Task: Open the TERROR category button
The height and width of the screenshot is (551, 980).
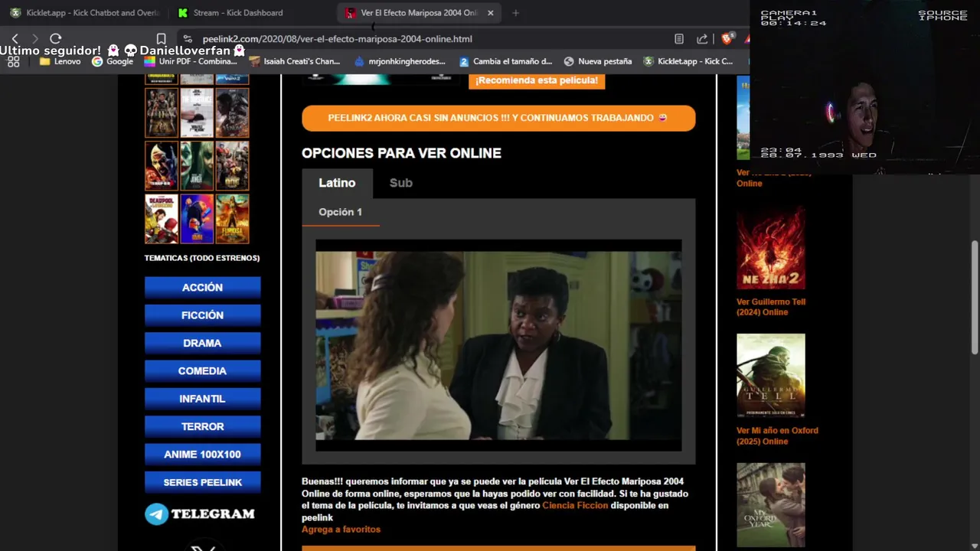Action: coord(202,426)
